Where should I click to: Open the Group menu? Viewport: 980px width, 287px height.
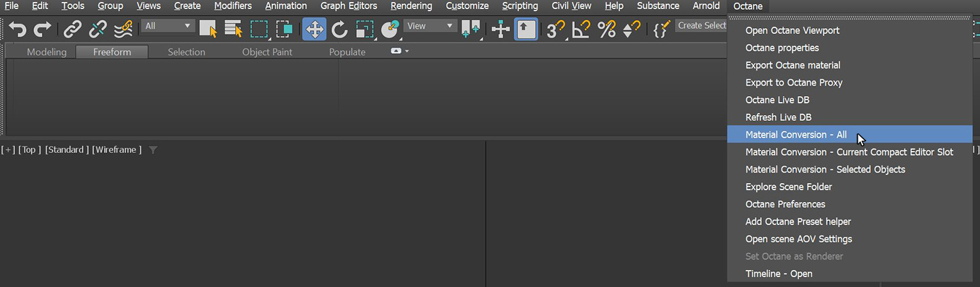pyautogui.click(x=110, y=6)
